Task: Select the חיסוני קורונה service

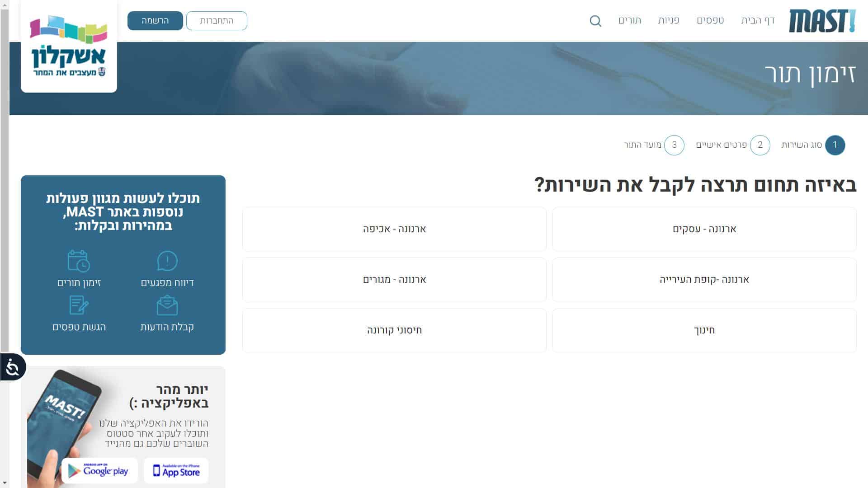Action: (x=394, y=330)
